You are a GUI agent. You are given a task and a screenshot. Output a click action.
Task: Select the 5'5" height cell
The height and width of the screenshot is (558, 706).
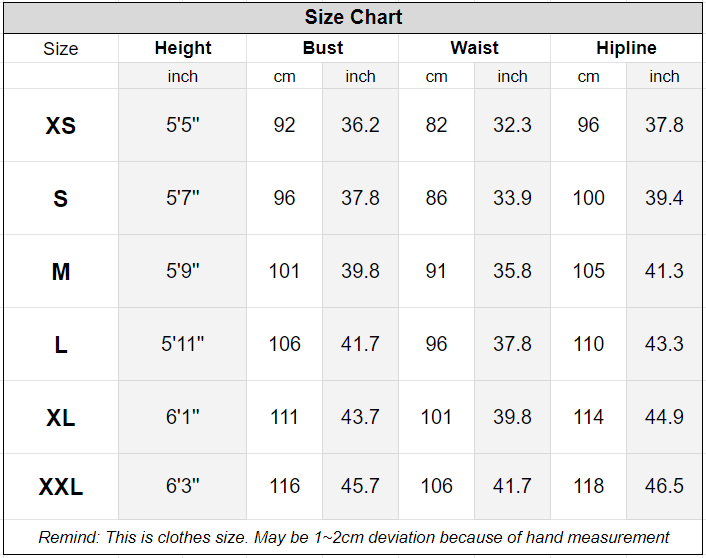click(183, 126)
